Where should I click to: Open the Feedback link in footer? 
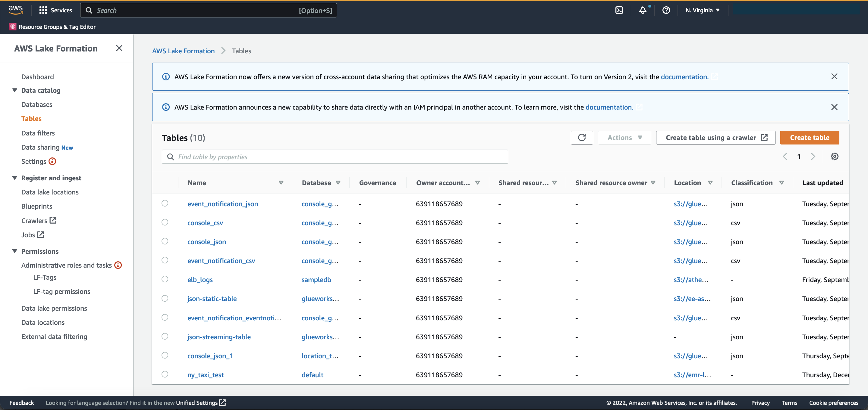[x=22, y=402]
